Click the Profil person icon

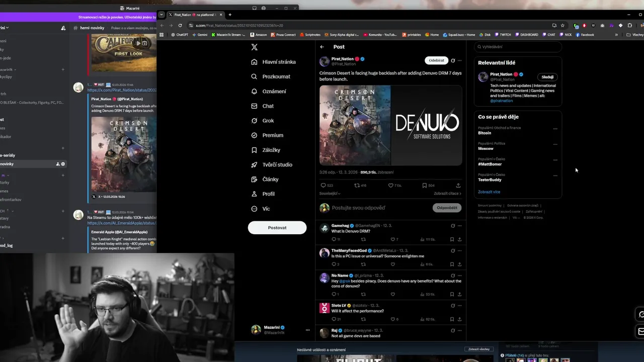[254, 194]
